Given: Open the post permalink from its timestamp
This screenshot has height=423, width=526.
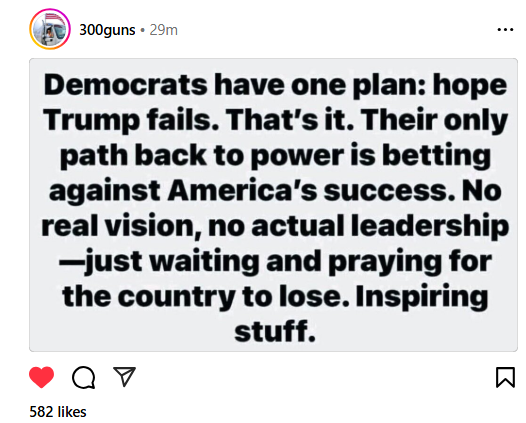Looking at the screenshot, I should click(163, 30).
